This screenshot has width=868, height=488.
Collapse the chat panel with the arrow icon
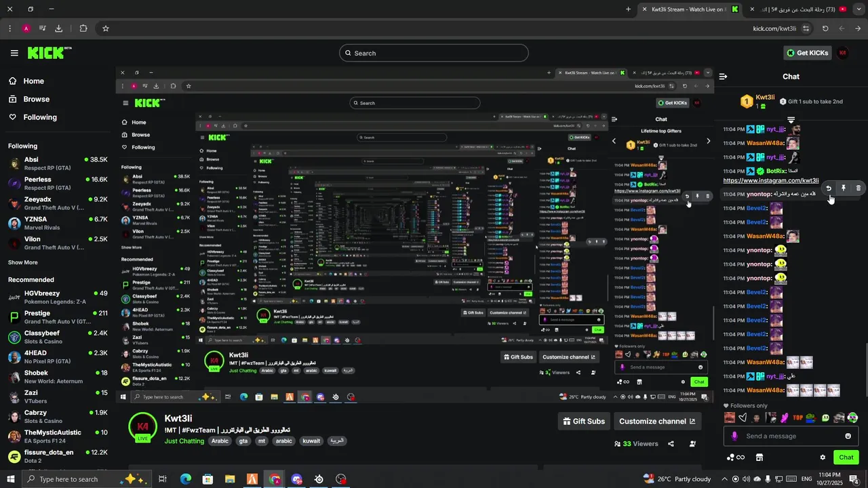tap(723, 77)
